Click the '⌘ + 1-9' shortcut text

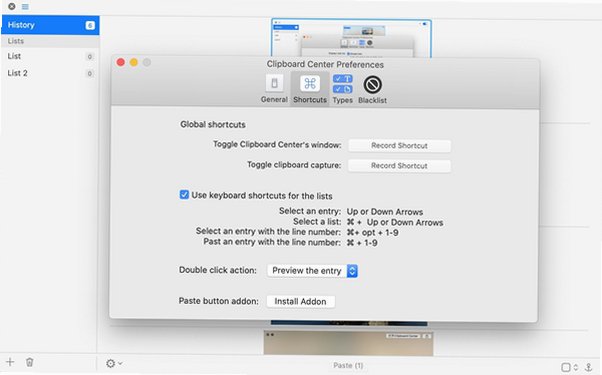click(362, 243)
